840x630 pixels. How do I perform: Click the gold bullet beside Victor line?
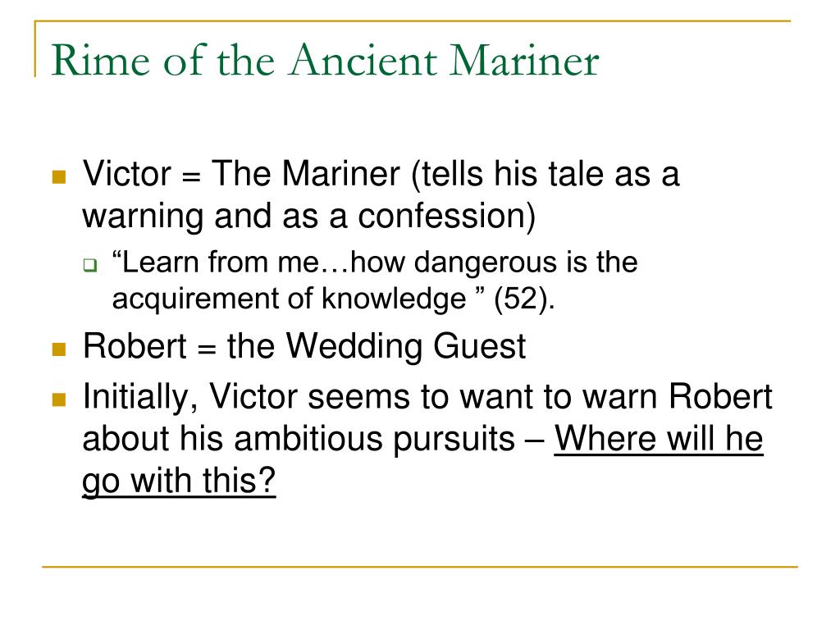point(59,177)
